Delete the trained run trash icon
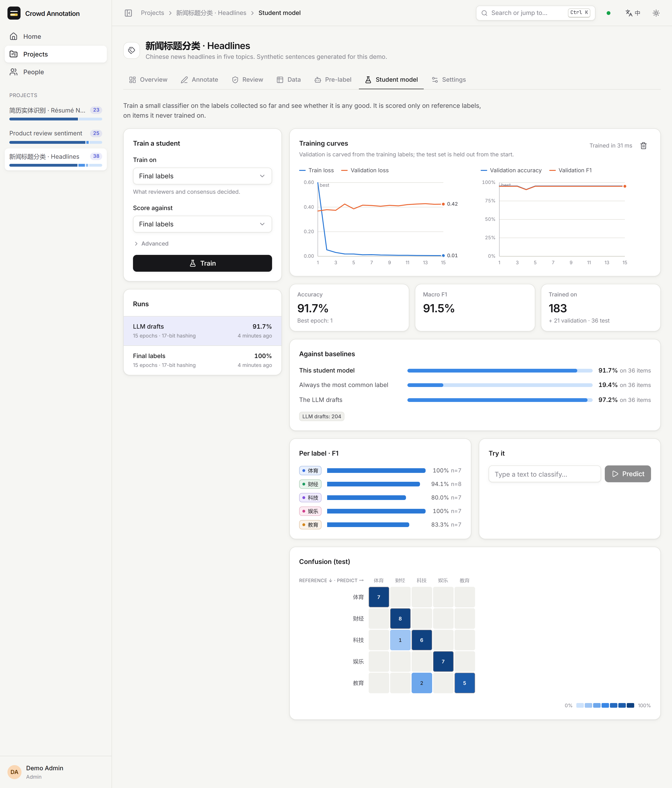The image size is (672, 788). click(644, 146)
